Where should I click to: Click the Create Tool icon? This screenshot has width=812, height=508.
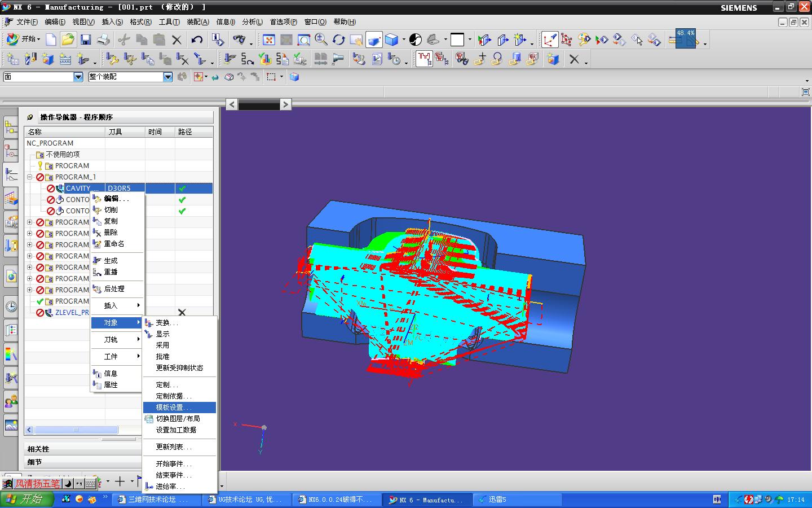coord(30,59)
